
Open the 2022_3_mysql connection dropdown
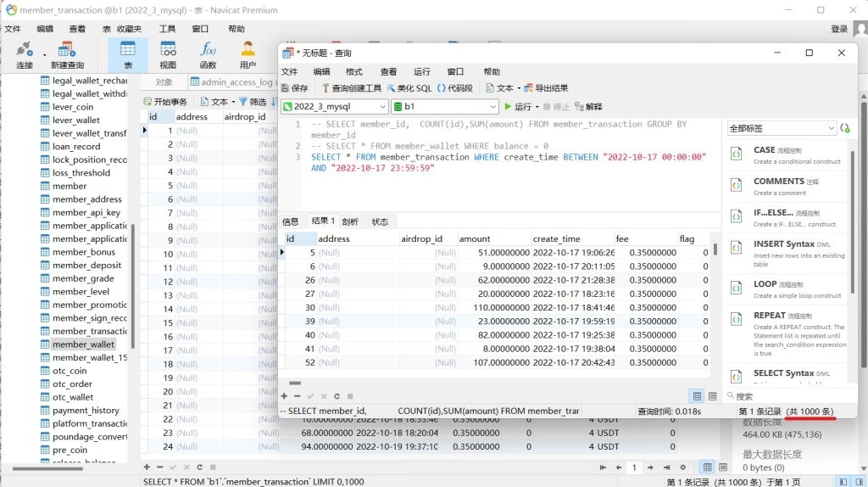[334, 107]
